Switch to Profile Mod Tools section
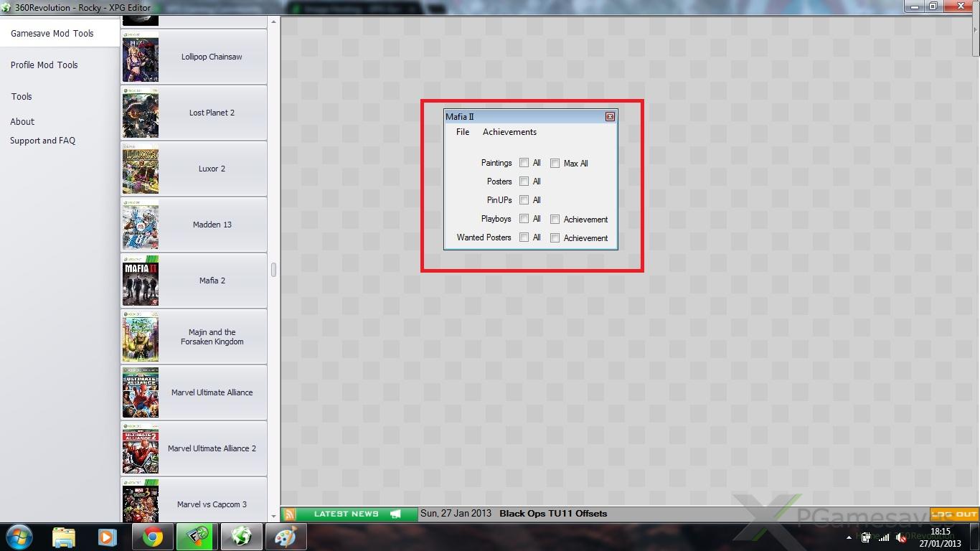The width and height of the screenshot is (980, 551). [x=44, y=65]
